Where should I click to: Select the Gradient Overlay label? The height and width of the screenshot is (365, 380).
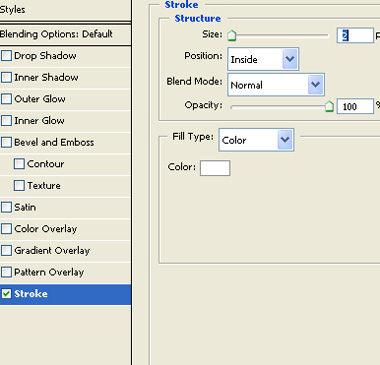[x=52, y=251]
